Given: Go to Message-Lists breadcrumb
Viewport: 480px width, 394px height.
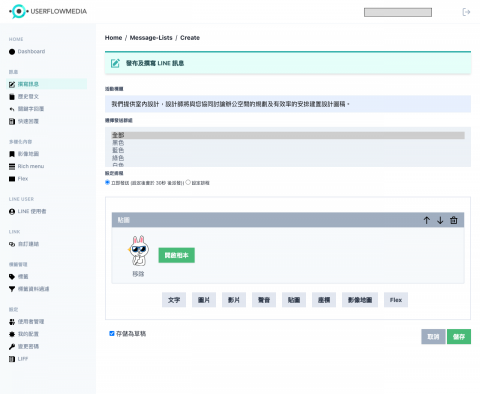Looking at the screenshot, I should click(x=151, y=38).
